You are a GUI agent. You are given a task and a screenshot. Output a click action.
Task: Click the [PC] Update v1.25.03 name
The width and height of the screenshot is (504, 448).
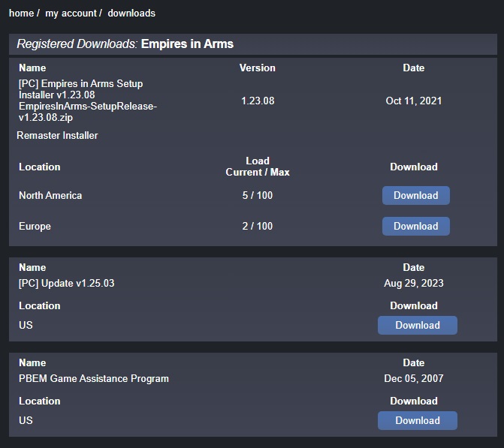[67, 283]
